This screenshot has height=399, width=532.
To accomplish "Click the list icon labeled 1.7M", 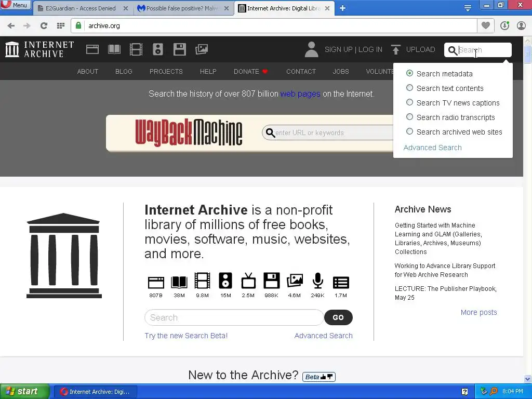I will pyautogui.click(x=341, y=282).
